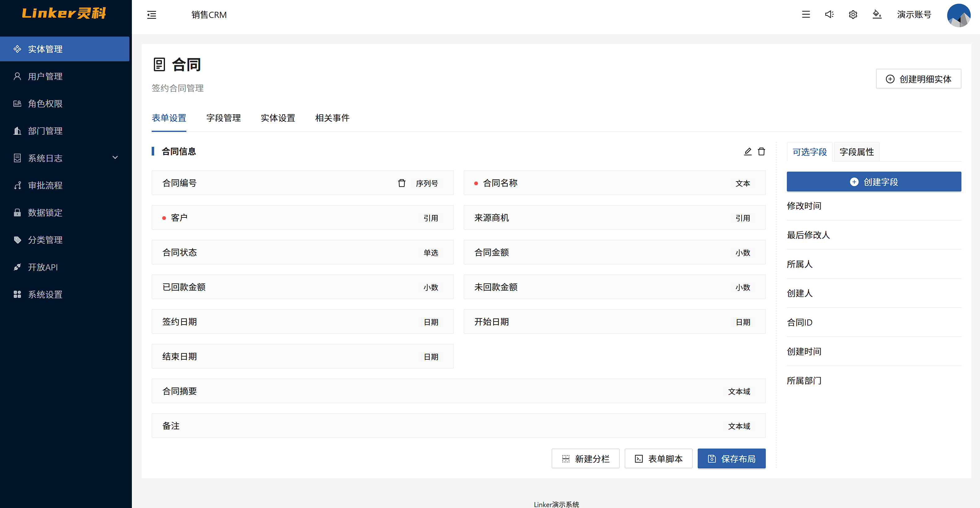
Task: Open the settings gear icon in header
Action: click(x=853, y=15)
